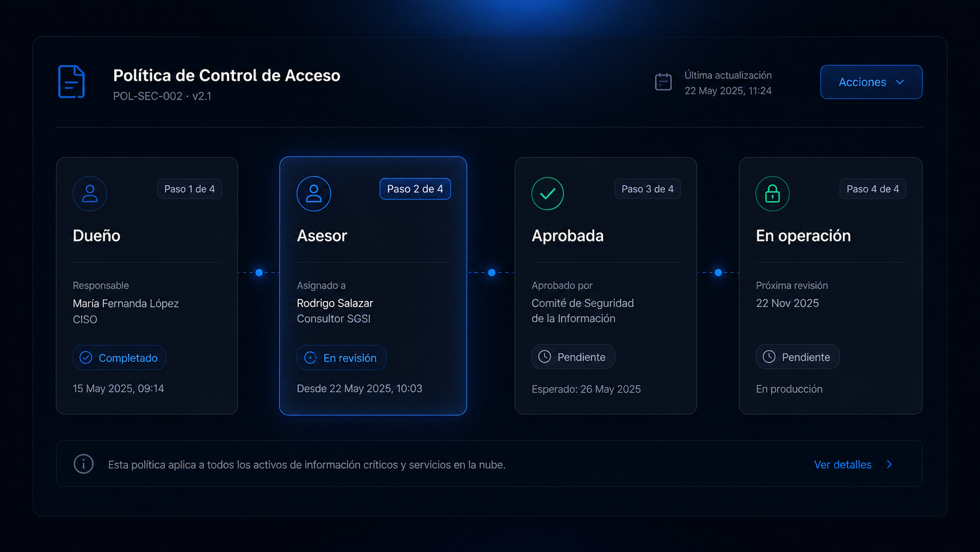Open the Ver detalles link
The image size is (980, 552).
(842, 465)
